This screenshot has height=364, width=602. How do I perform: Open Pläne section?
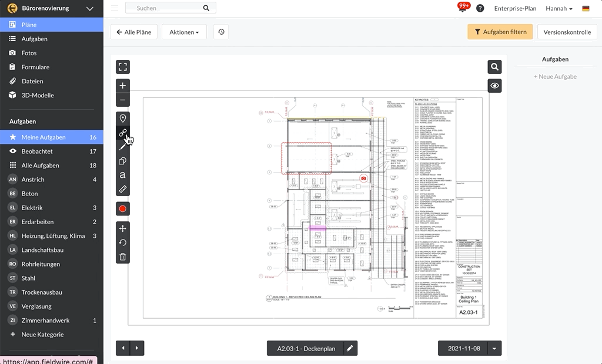(x=52, y=25)
